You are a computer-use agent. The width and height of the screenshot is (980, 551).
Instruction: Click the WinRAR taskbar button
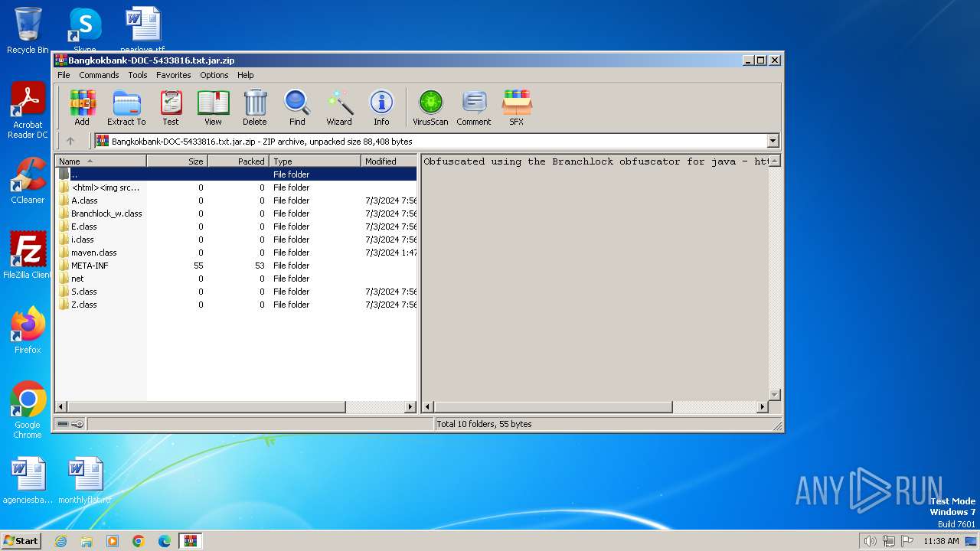coord(191,541)
